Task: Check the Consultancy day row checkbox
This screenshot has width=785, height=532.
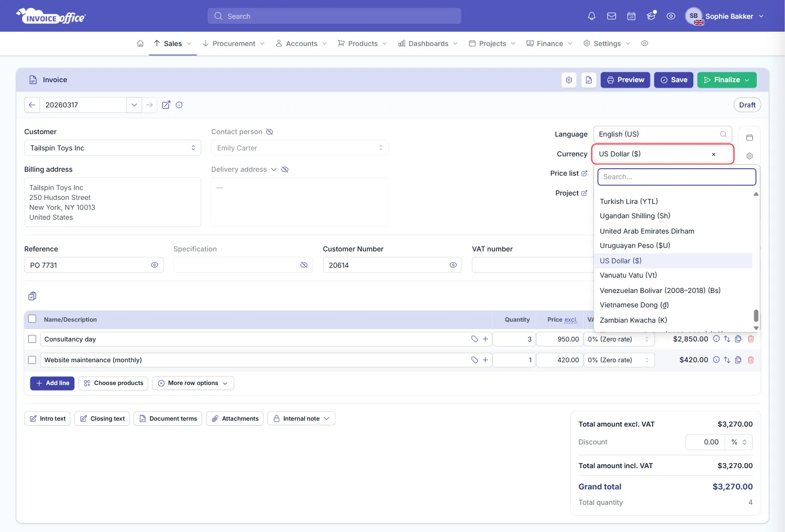Action: point(32,339)
